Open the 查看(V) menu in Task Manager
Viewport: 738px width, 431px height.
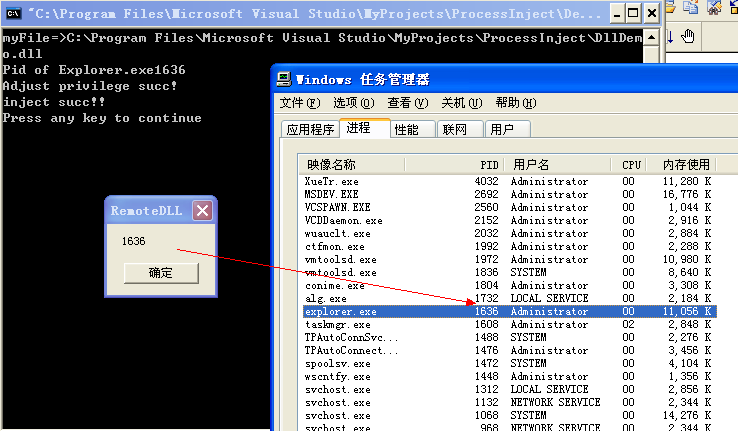pyautogui.click(x=408, y=103)
